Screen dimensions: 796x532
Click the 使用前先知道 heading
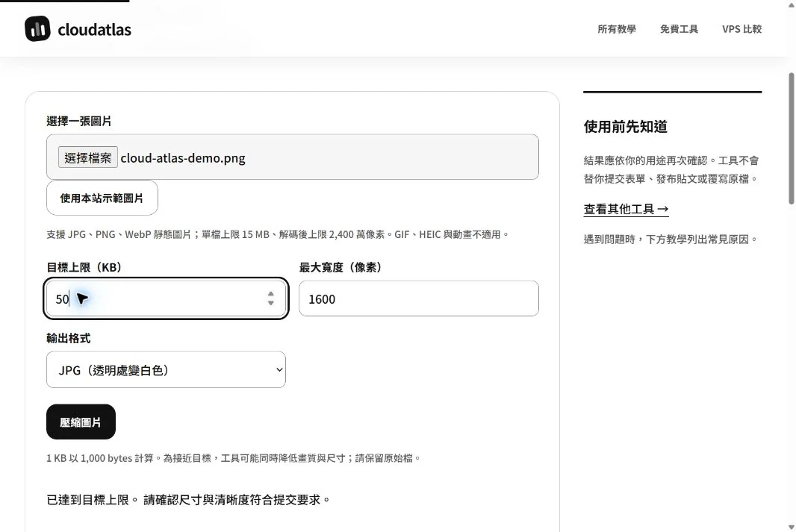tap(626, 126)
